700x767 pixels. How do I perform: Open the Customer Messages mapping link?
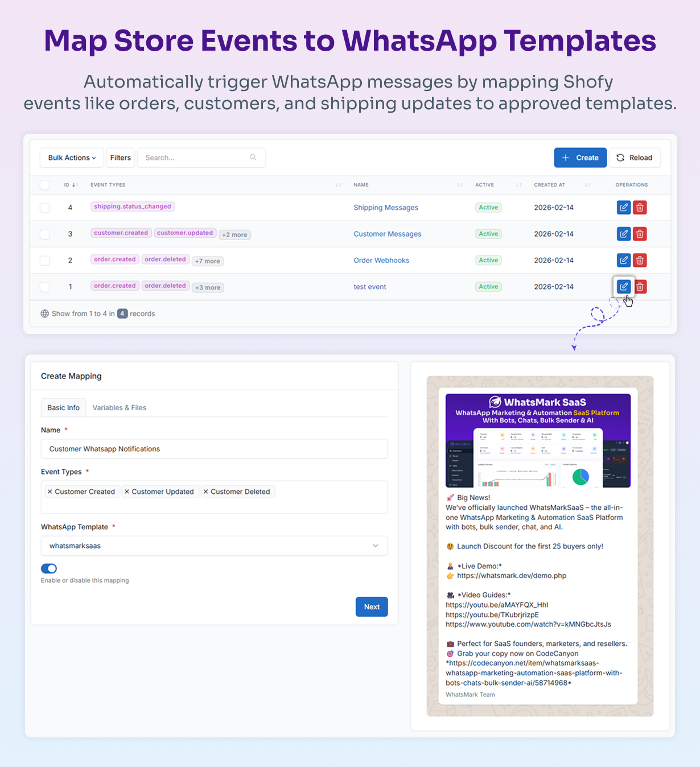click(x=388, y=234)
